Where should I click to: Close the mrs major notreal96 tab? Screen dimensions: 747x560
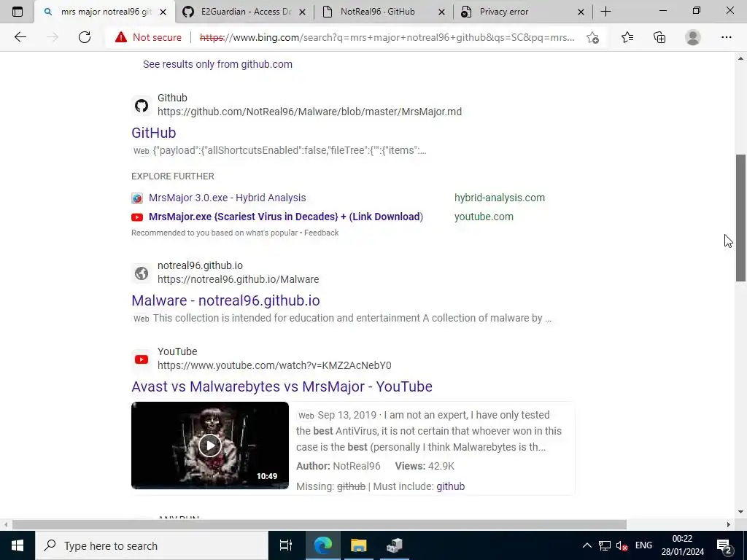(x=163, y=12)
